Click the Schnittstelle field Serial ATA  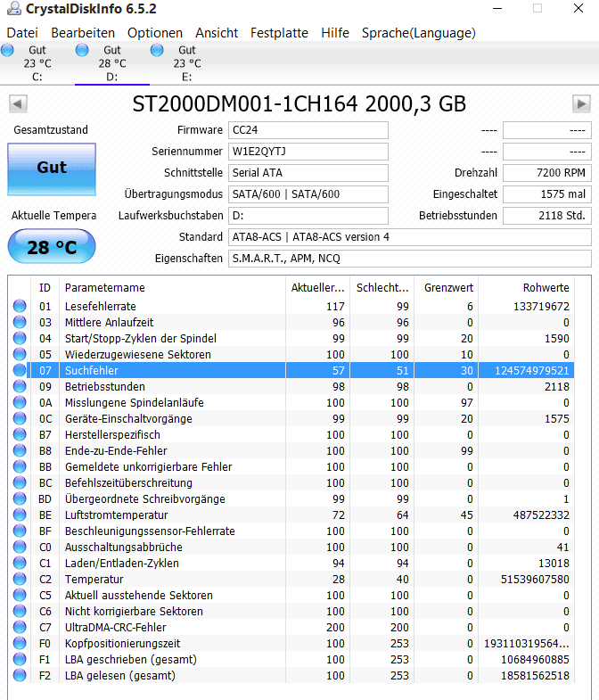[308, 173]
